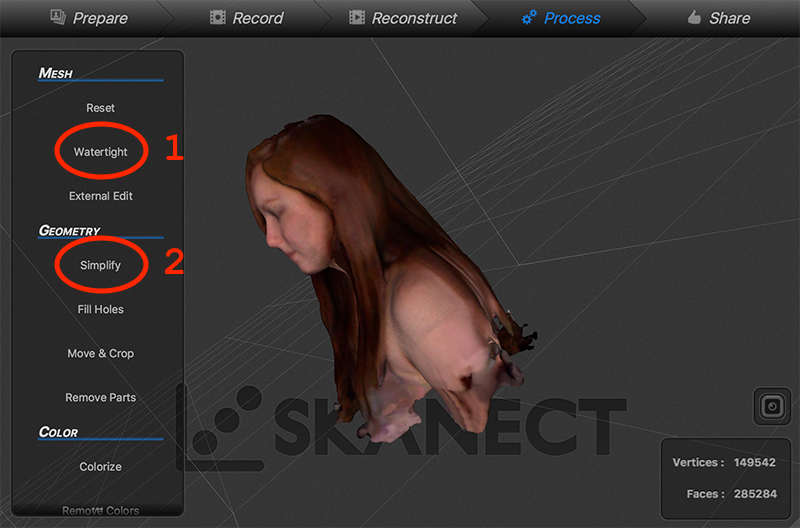
Task: Choose the Watertight option
Action: coord(101,152)
